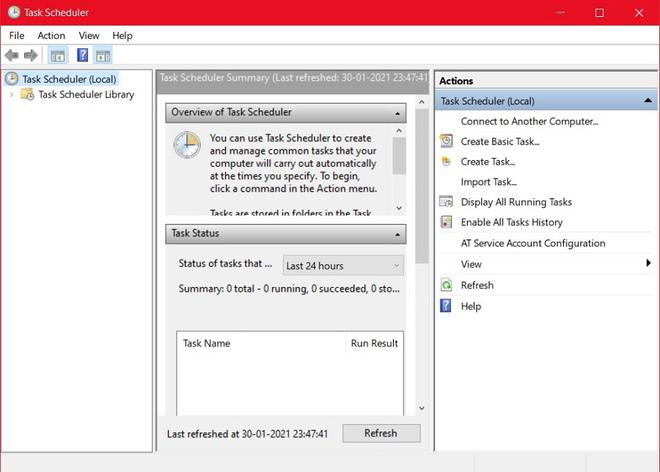Click the Help icon in Actions pane
The width and height of the screenshot is (660, 472).
tap(446, 306)
